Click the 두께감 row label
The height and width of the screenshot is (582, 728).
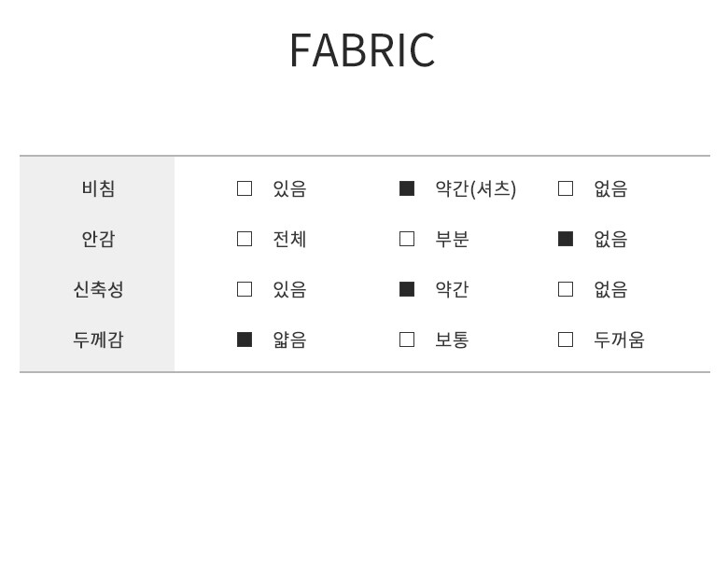[98, 339]
